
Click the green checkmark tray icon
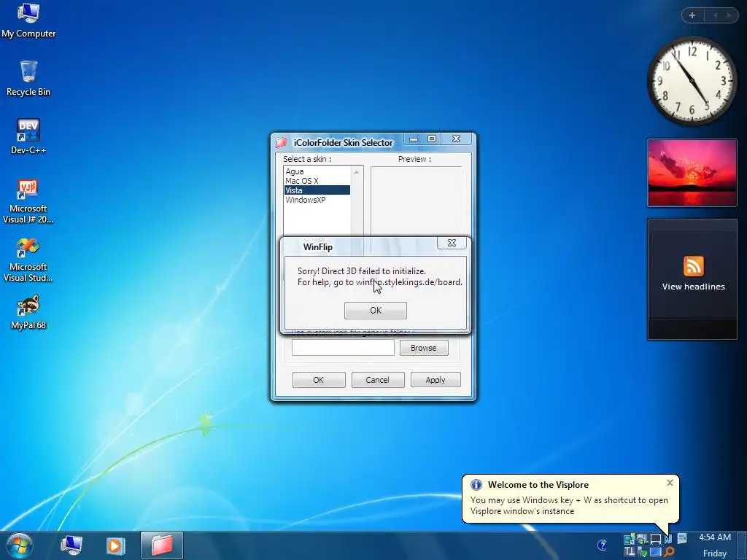coord(642,552)
